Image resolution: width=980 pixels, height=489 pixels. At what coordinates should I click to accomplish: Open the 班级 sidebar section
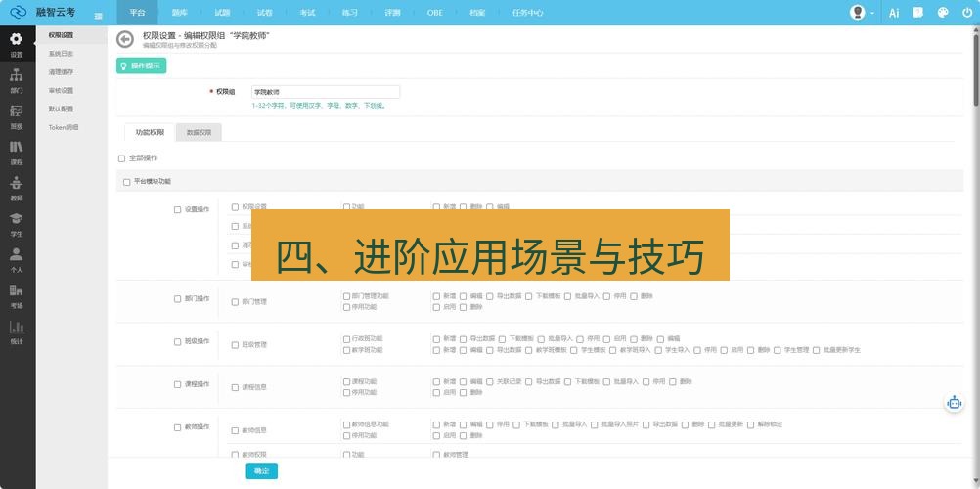[x=17, y=117]
